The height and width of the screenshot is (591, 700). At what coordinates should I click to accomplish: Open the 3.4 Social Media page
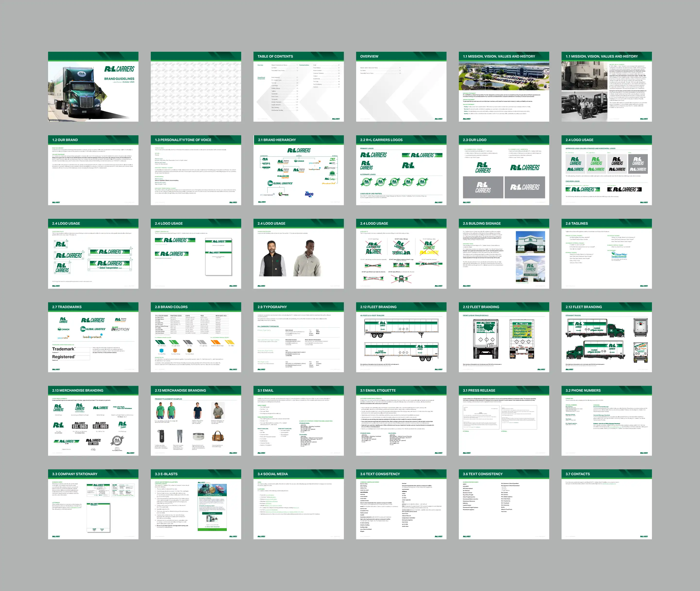[x=298, y=504]
